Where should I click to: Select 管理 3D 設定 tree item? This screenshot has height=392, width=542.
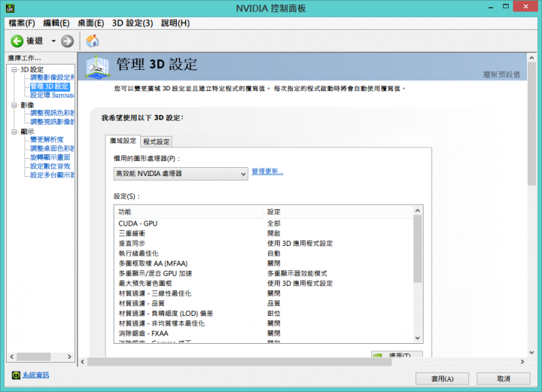coord(50,87)
